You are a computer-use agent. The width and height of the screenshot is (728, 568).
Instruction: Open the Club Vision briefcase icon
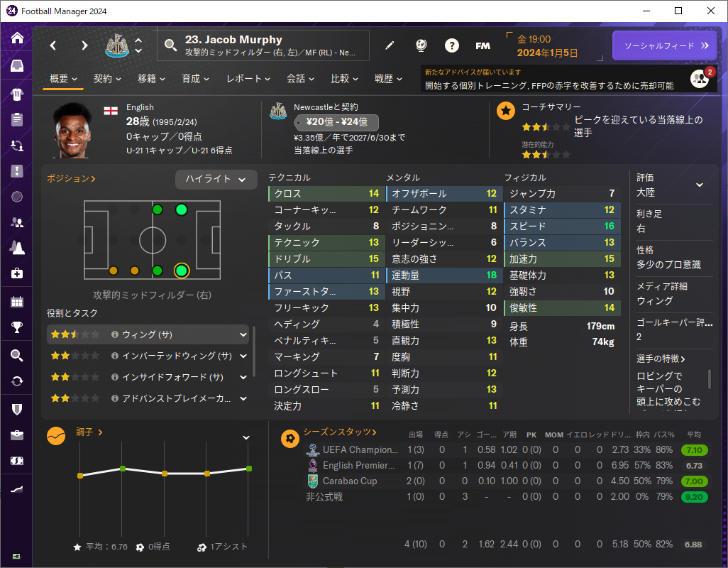pyautogui.click(x=17, y=435)
